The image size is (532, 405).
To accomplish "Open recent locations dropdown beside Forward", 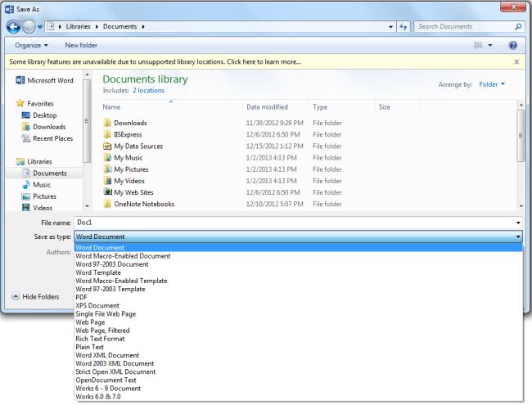I will (x=40, y=26).
